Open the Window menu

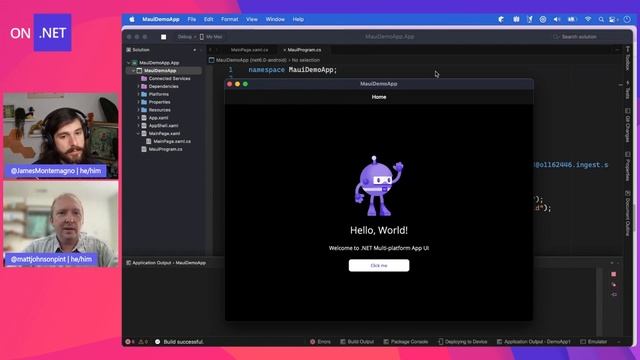click(275, 19)
